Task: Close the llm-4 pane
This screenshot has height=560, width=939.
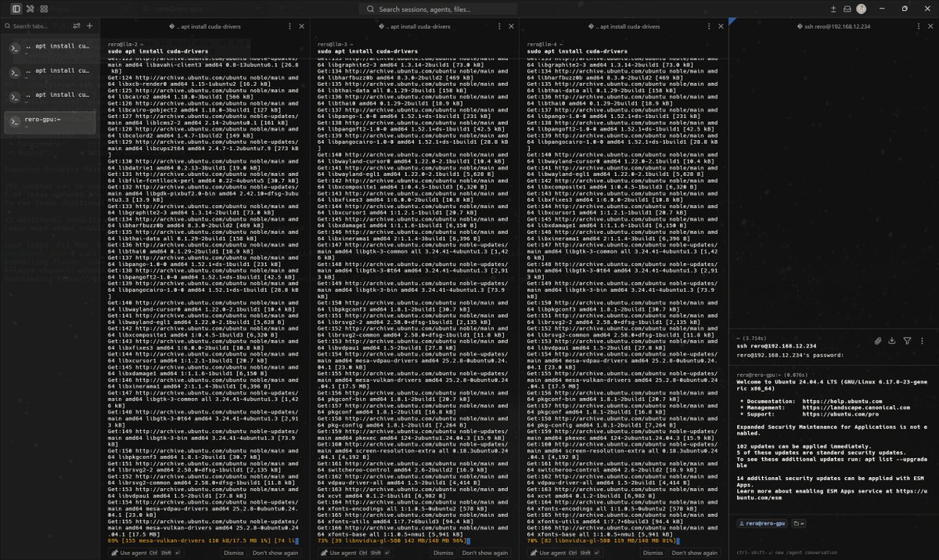Action: click(x=721, y=26)
